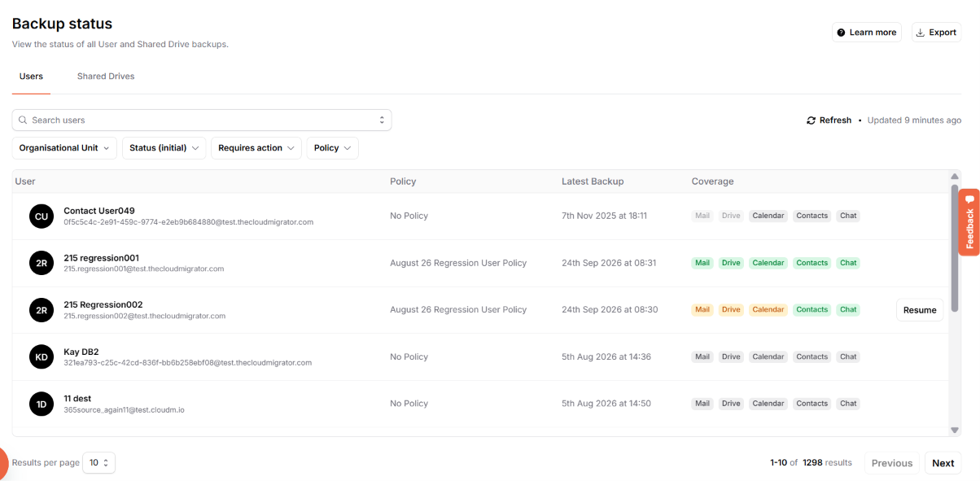Click the Export download icon

(x=921, y=33)
